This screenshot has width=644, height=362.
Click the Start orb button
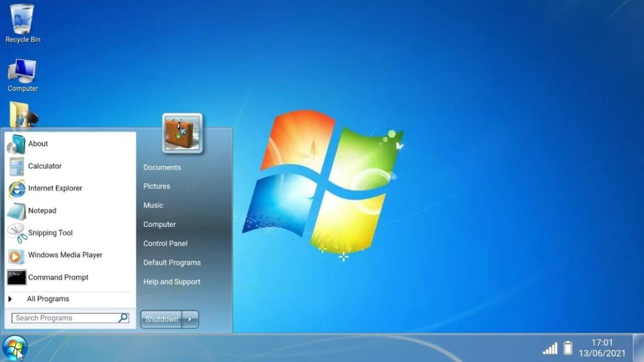point(14,348)
